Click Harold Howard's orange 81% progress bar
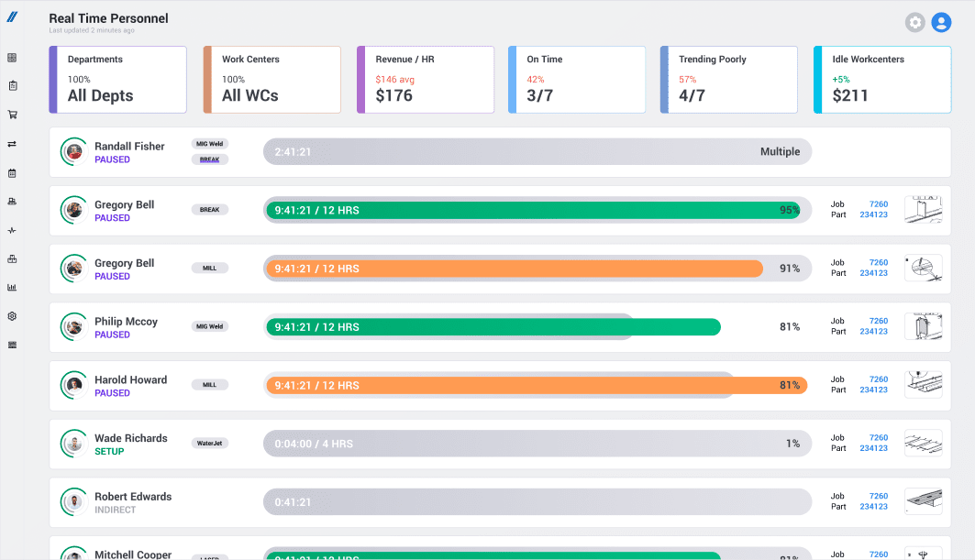 (x=536, y=385)
